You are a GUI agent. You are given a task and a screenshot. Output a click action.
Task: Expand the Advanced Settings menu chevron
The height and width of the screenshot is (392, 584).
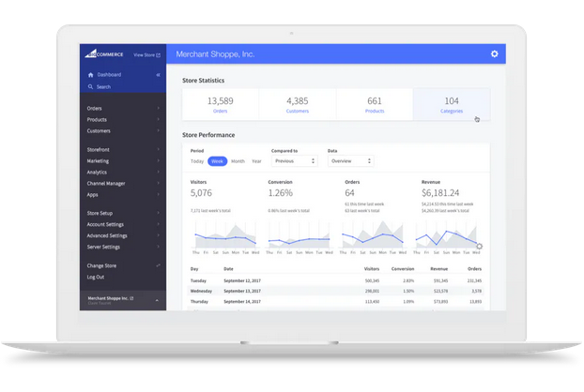(x=159, y=235)
